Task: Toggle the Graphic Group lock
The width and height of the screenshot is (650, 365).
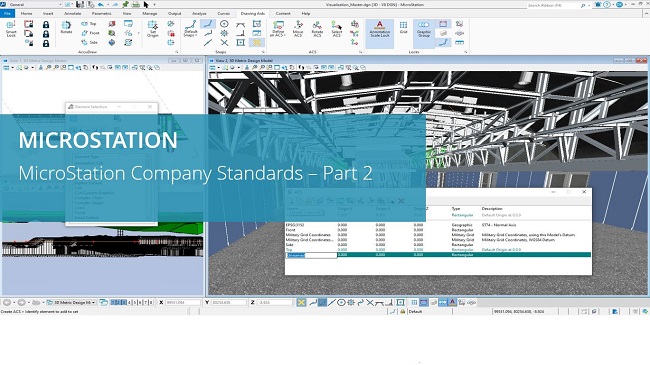Action: pyautogui.click(x=424, y=29)
